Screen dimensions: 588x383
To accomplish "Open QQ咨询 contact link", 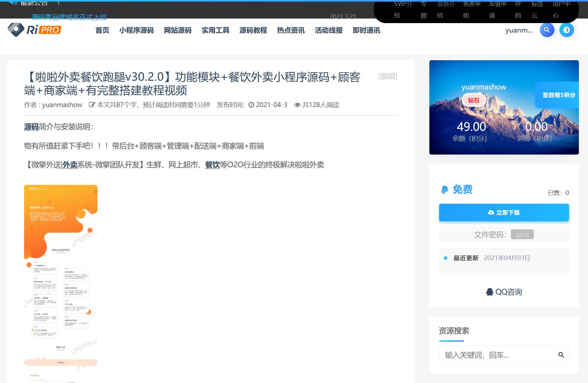I will click(504, 292).
